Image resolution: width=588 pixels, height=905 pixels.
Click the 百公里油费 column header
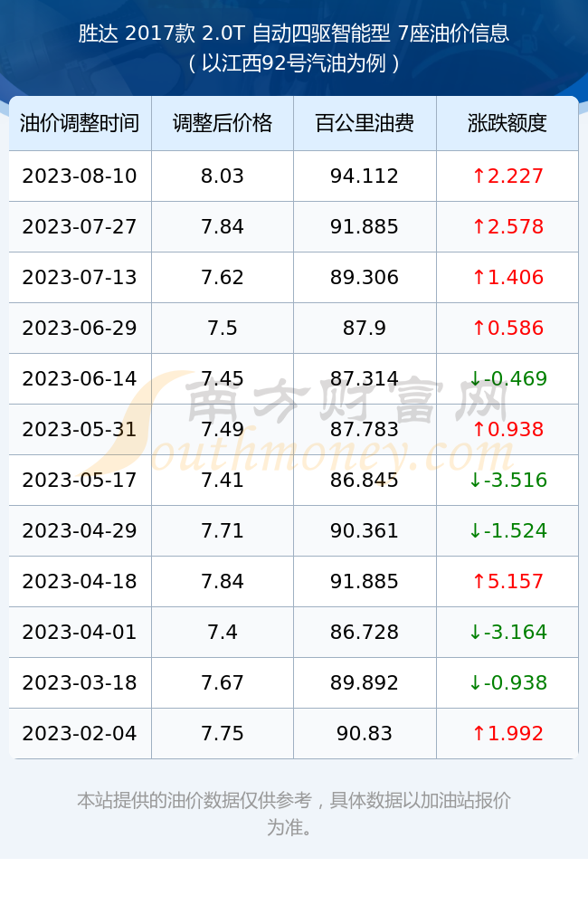click(365, 123)
